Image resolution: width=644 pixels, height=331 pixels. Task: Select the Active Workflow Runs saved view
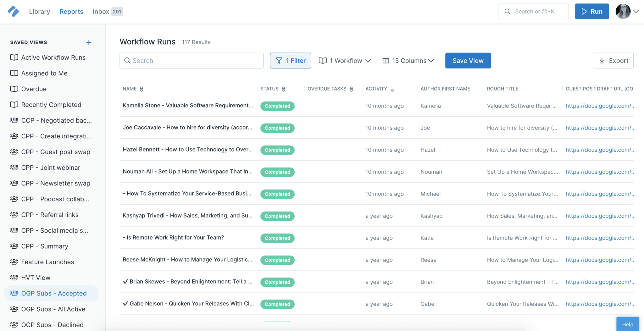point(53,57)
